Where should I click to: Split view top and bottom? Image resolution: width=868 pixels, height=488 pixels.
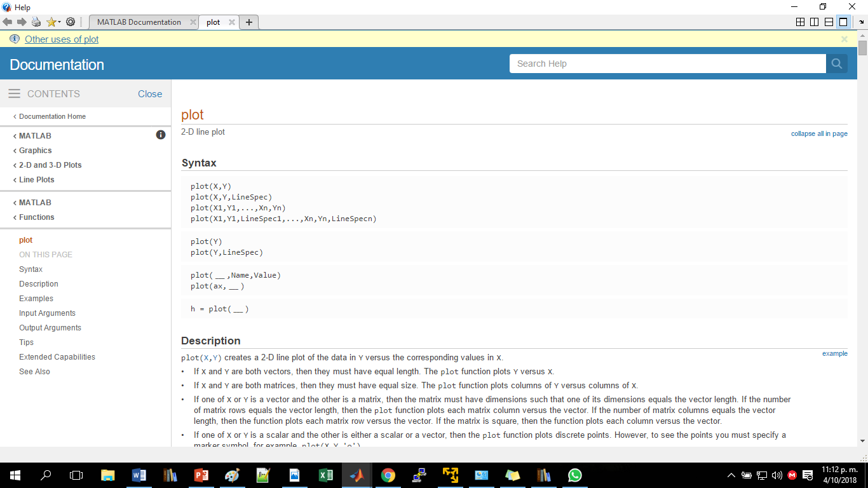pos(829,22)
